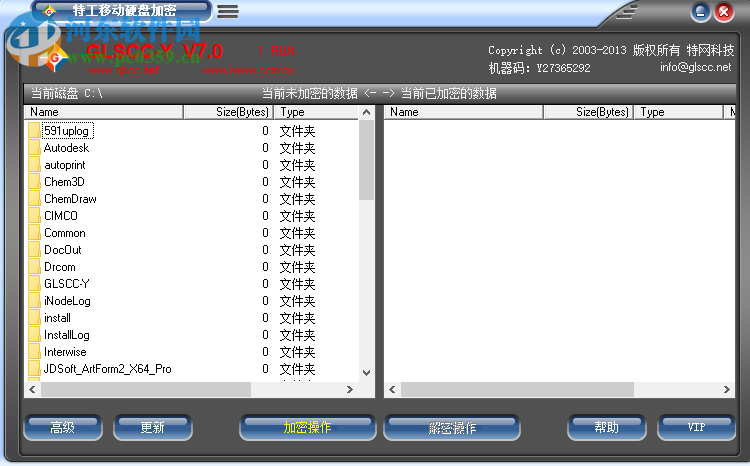Click the folder icon beside iNodeLog
The height and width of the screenshot is (466, 750).
coord(34,300)
